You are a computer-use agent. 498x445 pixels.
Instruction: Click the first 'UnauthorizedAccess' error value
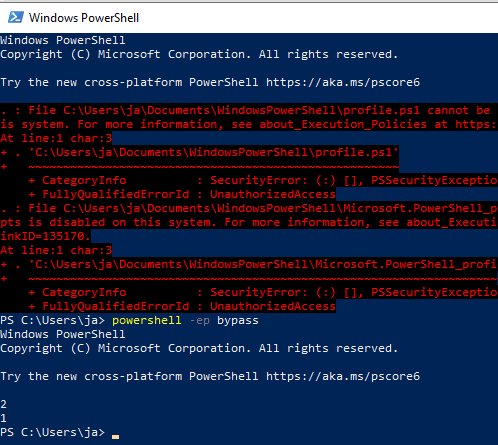click(x=273, y=194)
